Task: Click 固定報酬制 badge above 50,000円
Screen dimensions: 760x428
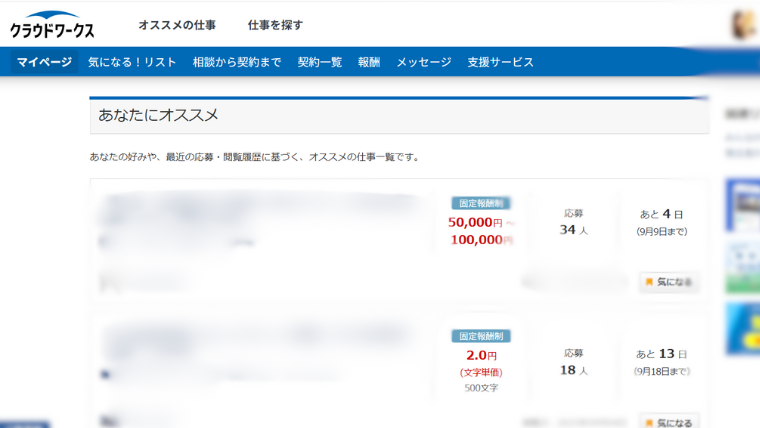Action: point(481,203)
